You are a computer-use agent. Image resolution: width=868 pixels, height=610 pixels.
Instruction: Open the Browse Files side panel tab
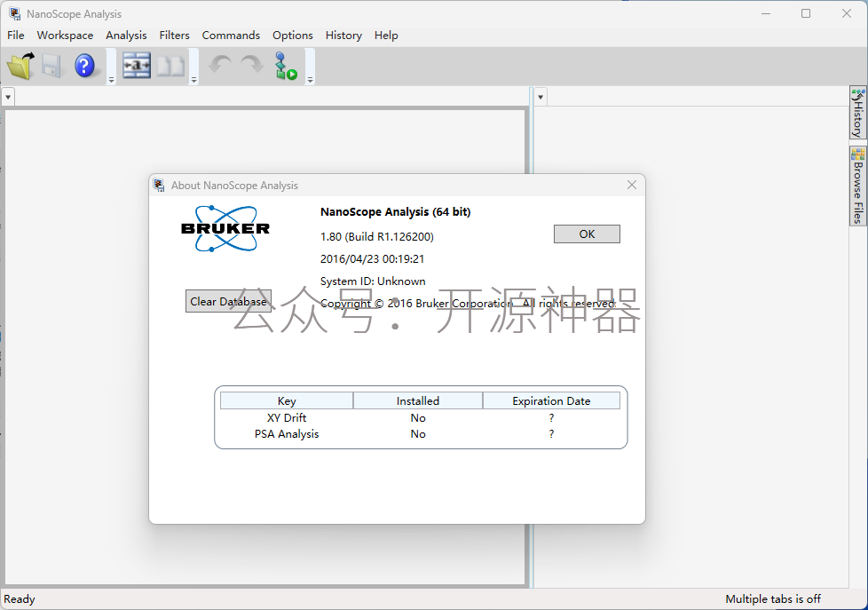[x=858, y=186]
